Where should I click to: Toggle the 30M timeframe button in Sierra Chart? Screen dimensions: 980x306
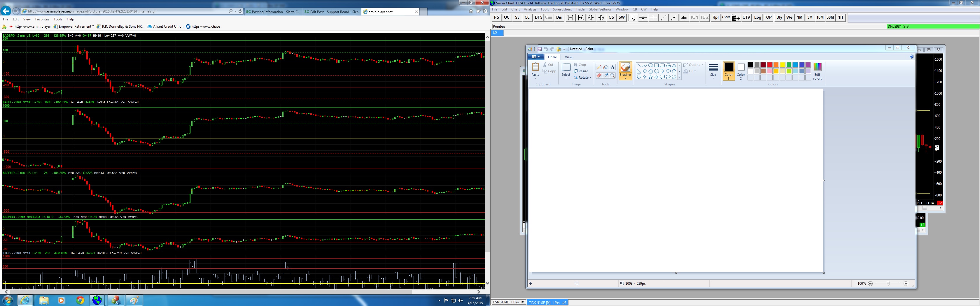tap(830, 17)
